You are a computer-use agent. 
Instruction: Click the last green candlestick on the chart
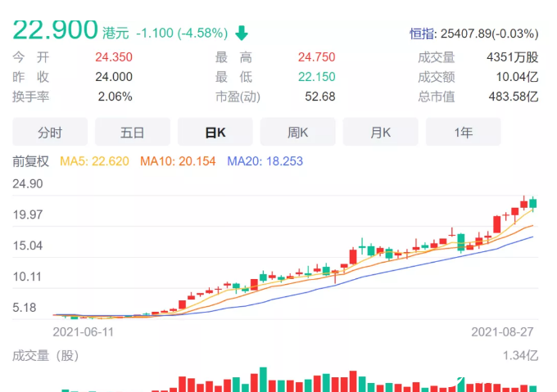pos(533,204)
